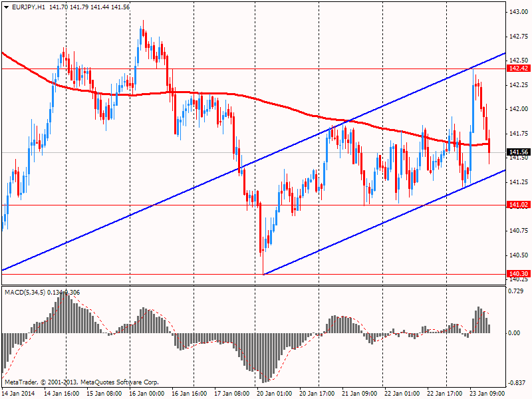532x399 pixels.
Task: Click the 140.30 red price level label
Action: (x=519, y=274)
